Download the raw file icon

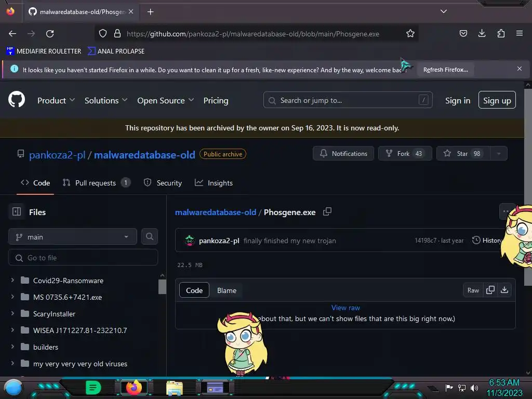pos(504,290)
